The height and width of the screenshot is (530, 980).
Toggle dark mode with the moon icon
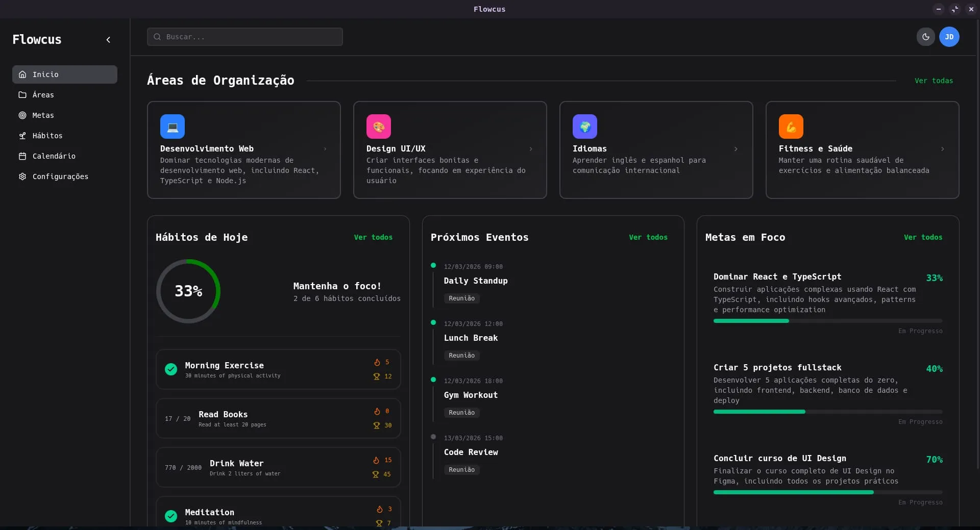coord(925,36)
